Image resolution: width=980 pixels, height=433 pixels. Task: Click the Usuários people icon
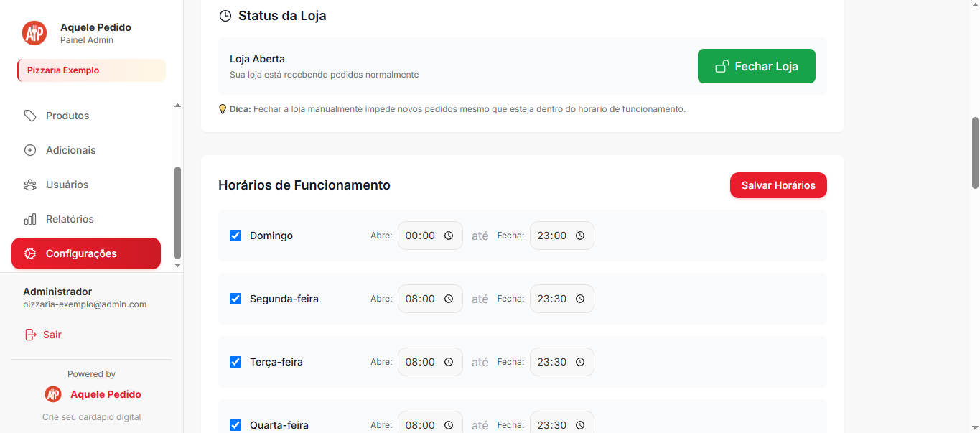pos(30,185)
